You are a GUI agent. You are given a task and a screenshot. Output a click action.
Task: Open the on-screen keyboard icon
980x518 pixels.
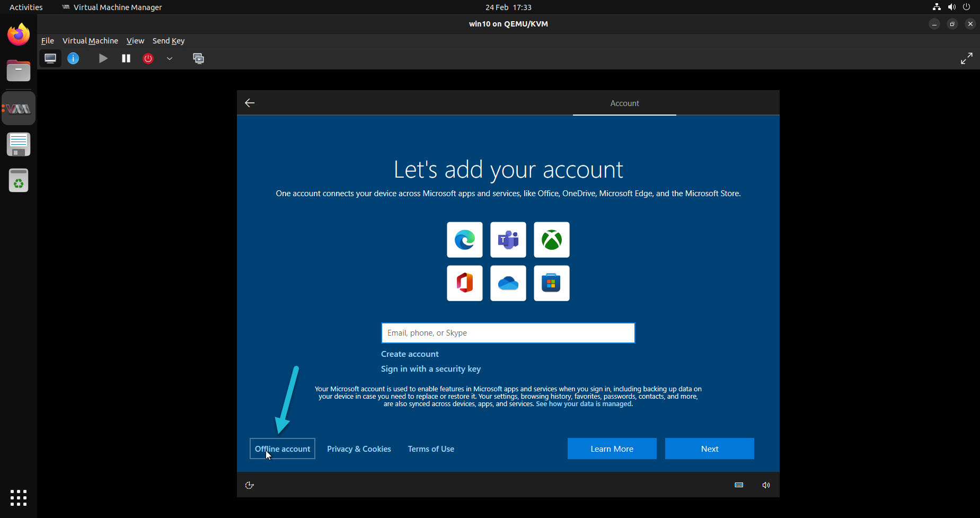(x=738, y=485)
